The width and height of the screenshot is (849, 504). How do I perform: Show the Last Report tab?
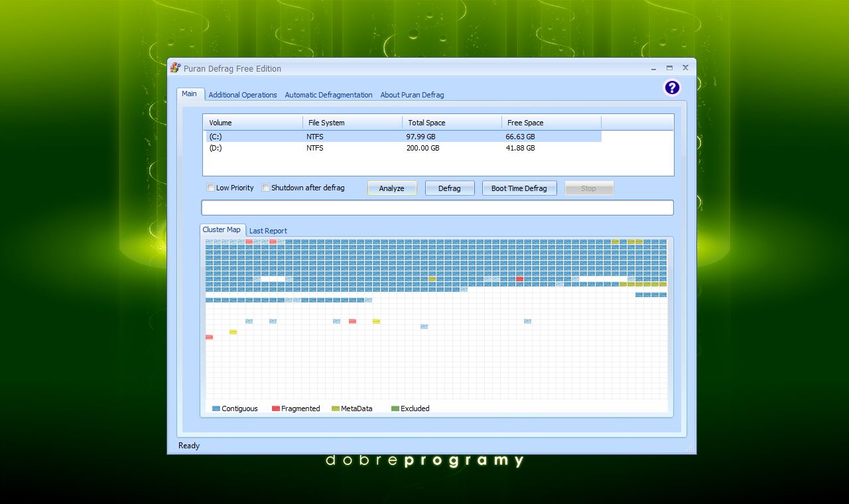click(268, 231)
